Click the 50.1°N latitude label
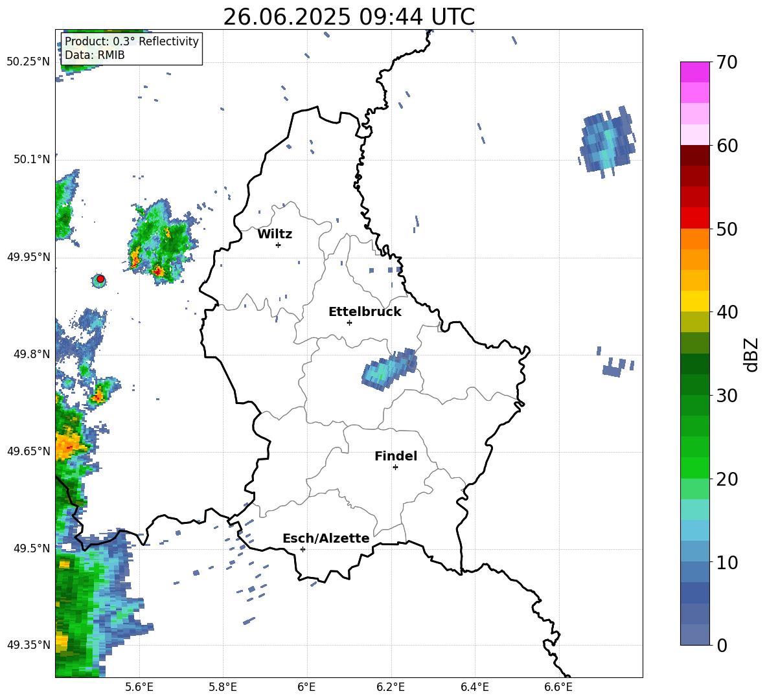This screenshot has height=700, width=767. tap(31, 159)
